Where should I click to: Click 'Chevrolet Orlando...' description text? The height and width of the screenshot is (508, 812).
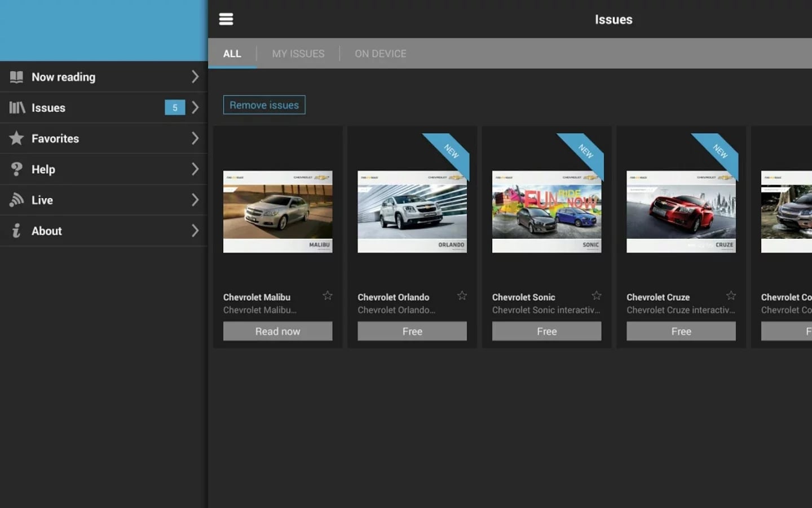click(x=396, y=310)
